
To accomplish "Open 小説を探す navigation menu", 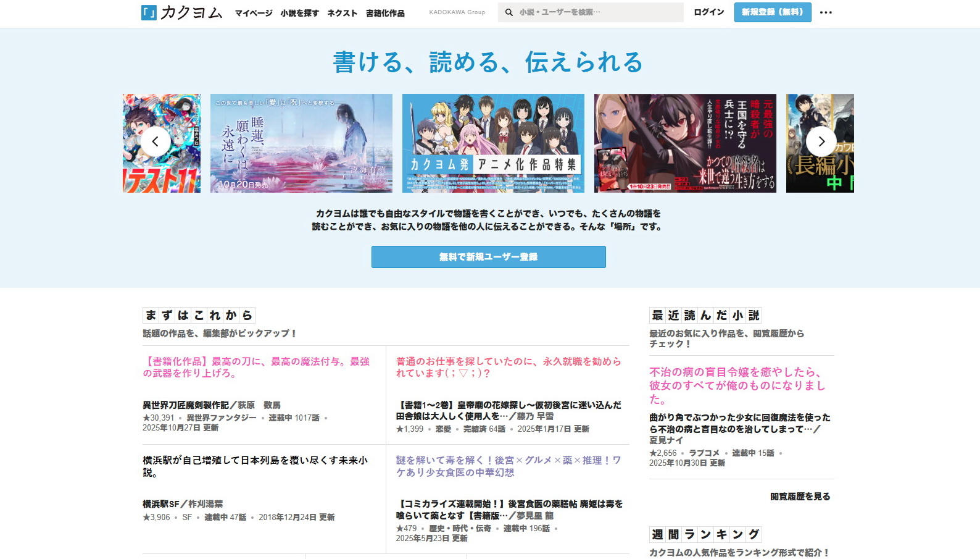I will (299, 13).
